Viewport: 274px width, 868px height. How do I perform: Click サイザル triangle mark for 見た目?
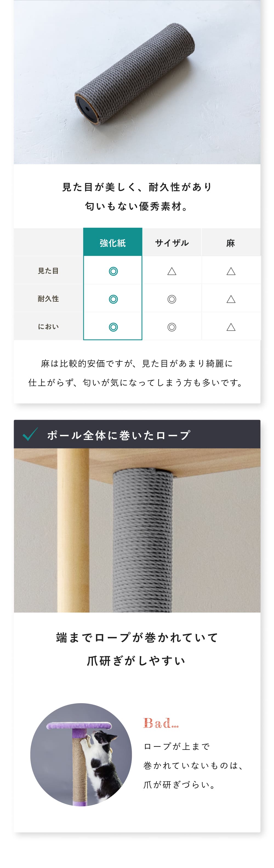pyautogui.click(x=172, y=271)
